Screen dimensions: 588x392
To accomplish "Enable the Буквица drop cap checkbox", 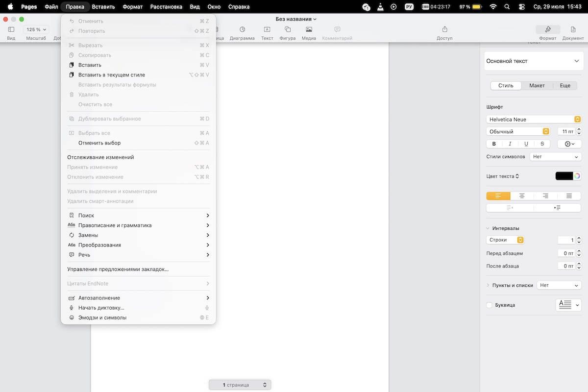I will coord(489,305).
